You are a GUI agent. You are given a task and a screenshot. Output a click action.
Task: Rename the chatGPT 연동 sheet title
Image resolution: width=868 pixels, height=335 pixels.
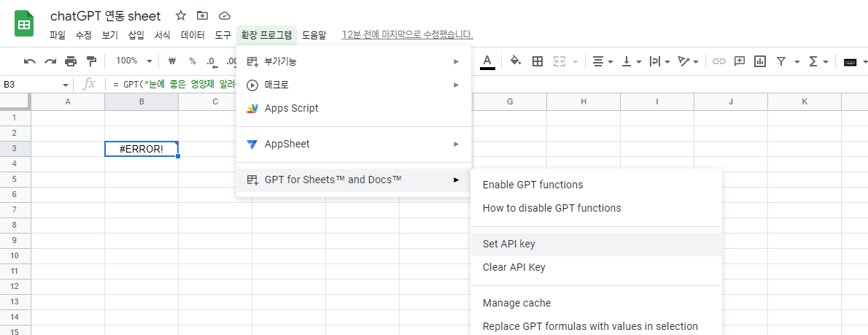point(105,15)
